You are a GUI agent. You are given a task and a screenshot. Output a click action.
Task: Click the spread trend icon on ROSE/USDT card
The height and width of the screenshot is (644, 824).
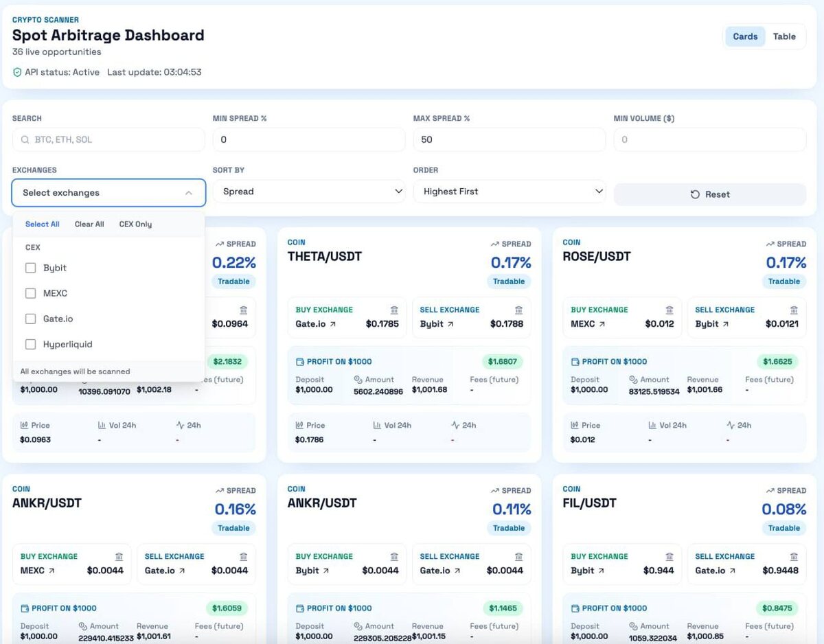click(770, 244)
